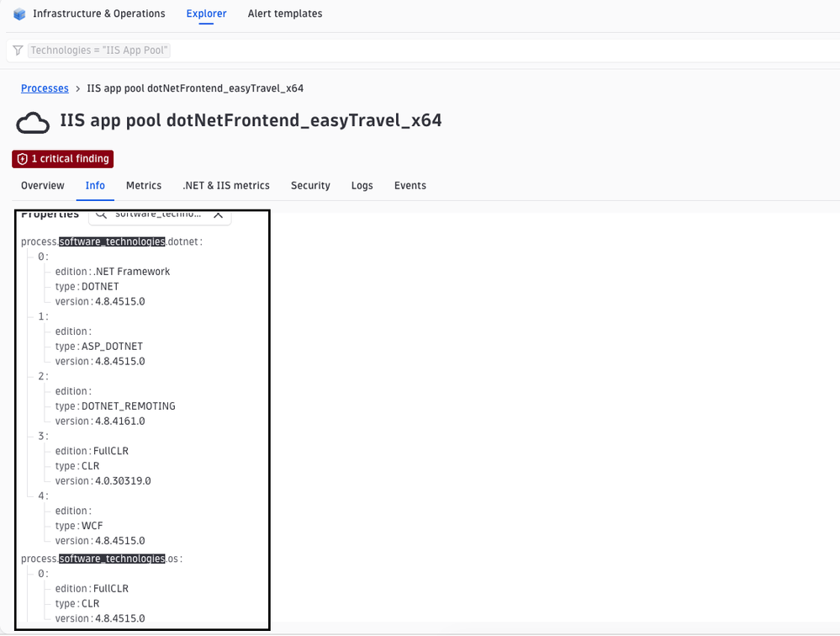The width and height of the screenshot is (840, 636).
Task: Open the Alert templates tab
Action: click(285, 14)
